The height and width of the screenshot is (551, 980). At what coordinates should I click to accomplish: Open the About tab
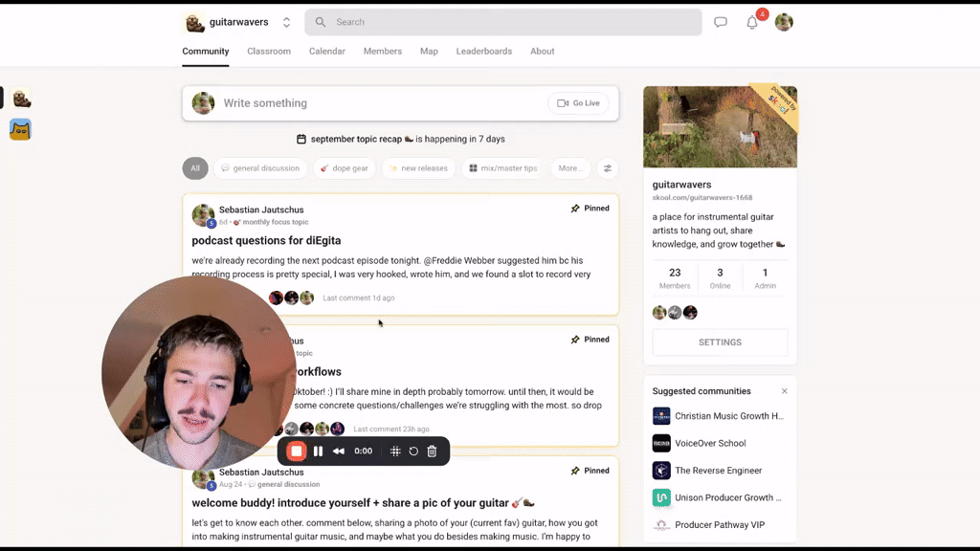point(542,52)
